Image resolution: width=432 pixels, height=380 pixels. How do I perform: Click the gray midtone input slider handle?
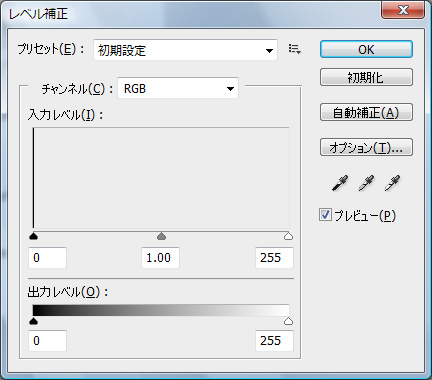click(161, 236)
